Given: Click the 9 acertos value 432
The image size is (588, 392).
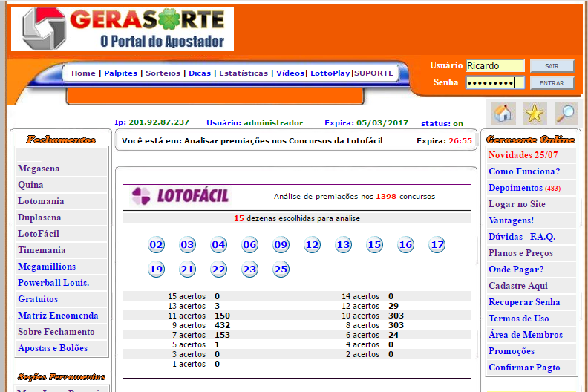Looking at the screenshot, I should (223, 326).
